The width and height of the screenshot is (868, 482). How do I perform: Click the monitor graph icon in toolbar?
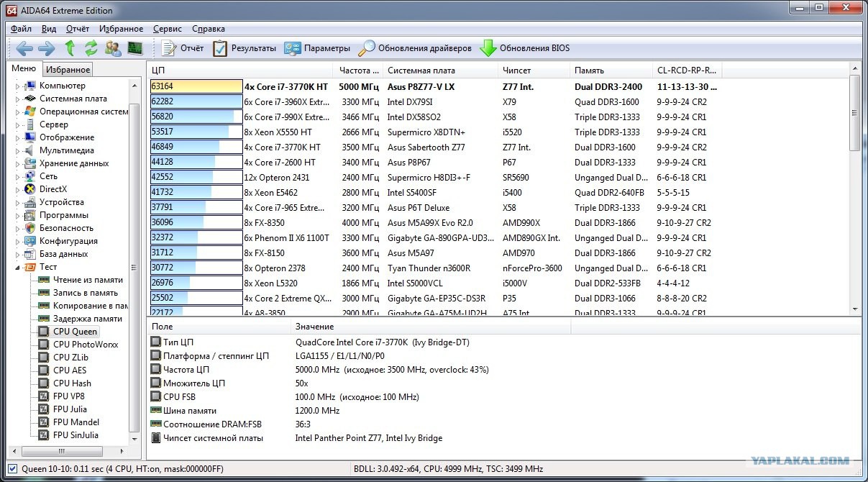click(134, 48)
